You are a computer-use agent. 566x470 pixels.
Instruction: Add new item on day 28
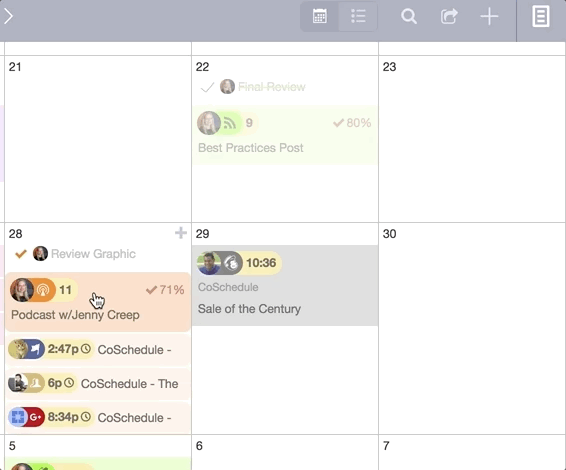[x=180, y=233]
